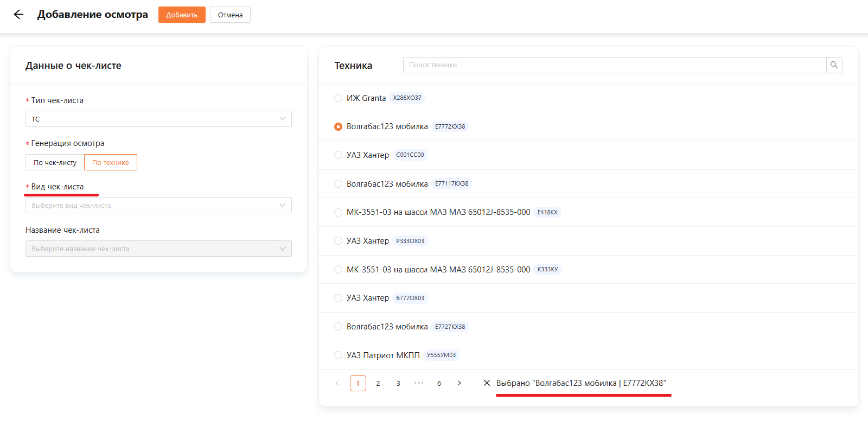The height and width of the screenshot is (426, 868).
Task: Go to previous page arrow
Action: [x=337, y=383]
